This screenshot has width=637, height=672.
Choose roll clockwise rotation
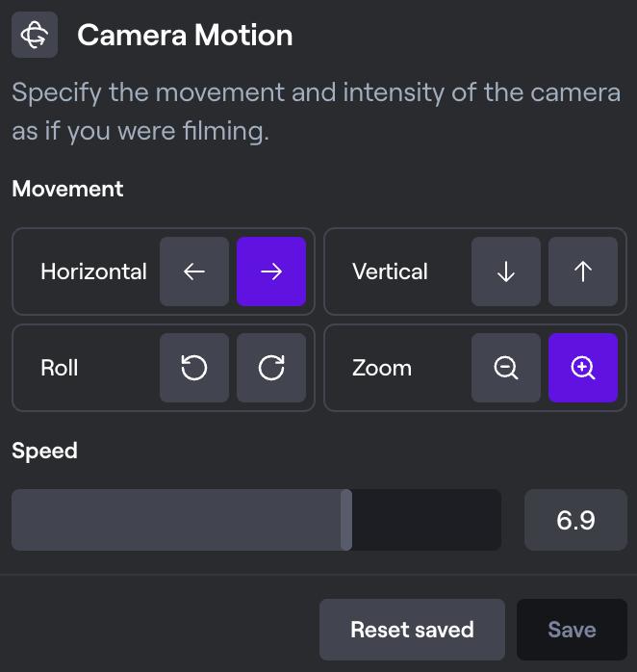[x=271, y=368]
